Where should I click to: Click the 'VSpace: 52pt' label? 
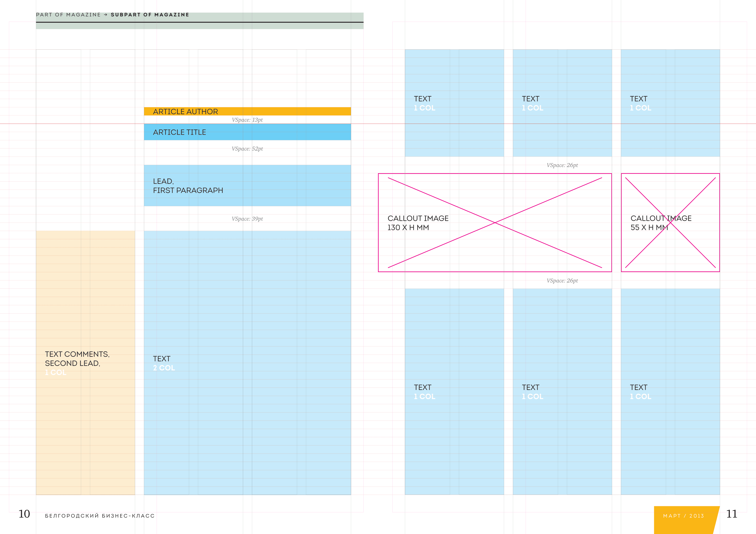tap(247, 149)
